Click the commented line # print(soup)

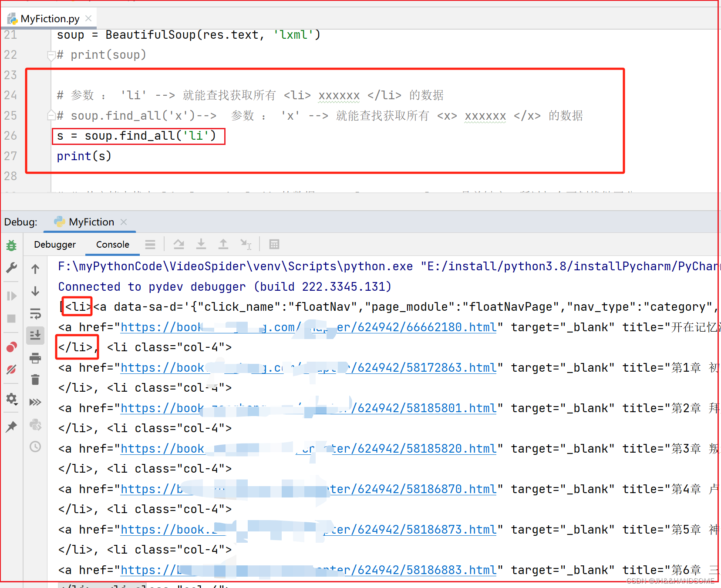[x=101, y=55]
